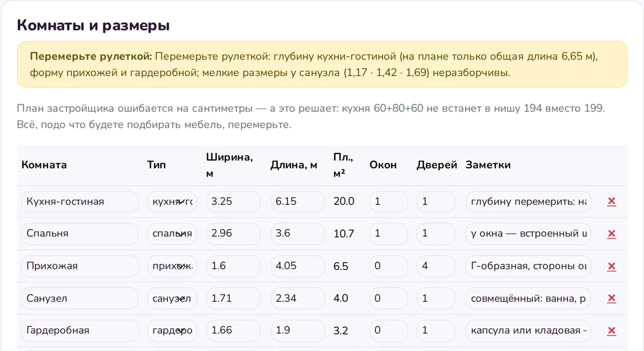This screenshot has height=351, width=644.
Task: Click windows count field of Прихожая
Action: pyautogui.click(x=389, y=266)
